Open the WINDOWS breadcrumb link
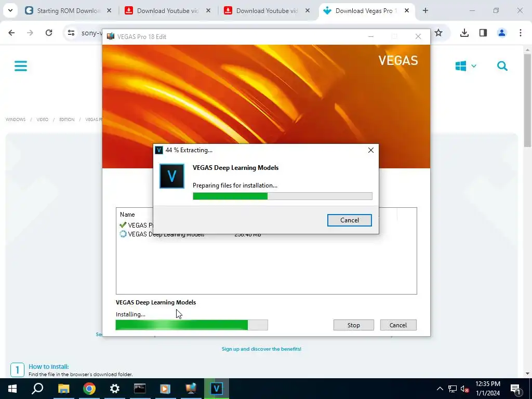 (x=16, y=119)
